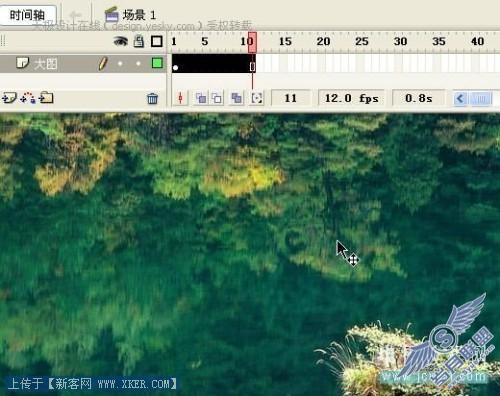Click frame 30 on the timeline ruler
500x396 pixels.
click(x=400, y=42)
